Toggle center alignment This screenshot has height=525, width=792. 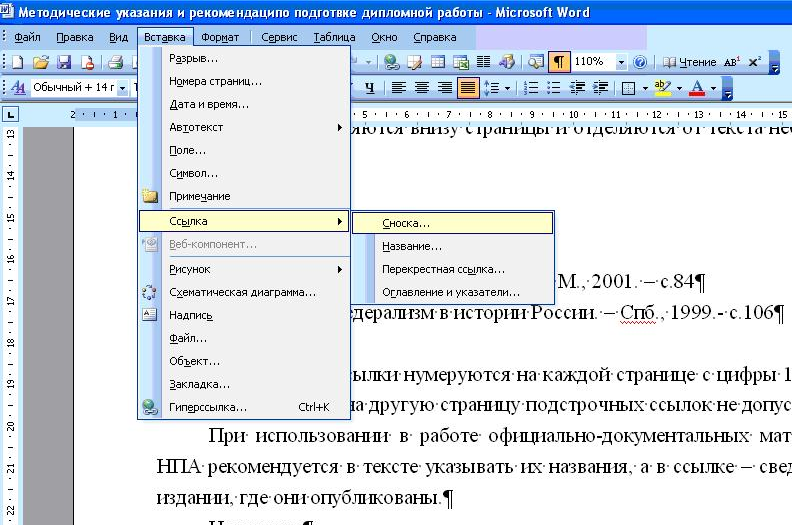[422, 88]
